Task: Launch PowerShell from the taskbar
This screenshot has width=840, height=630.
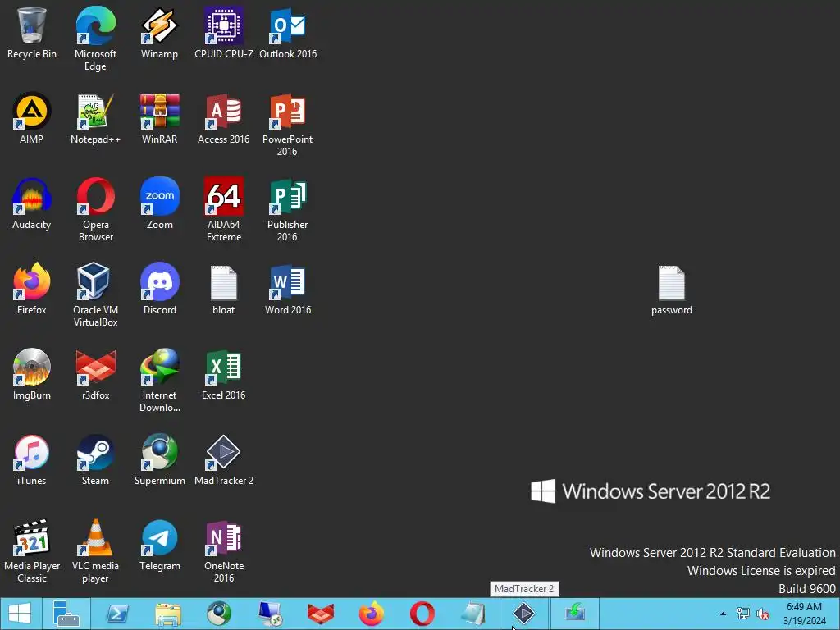Action: (x=117, y=614)
